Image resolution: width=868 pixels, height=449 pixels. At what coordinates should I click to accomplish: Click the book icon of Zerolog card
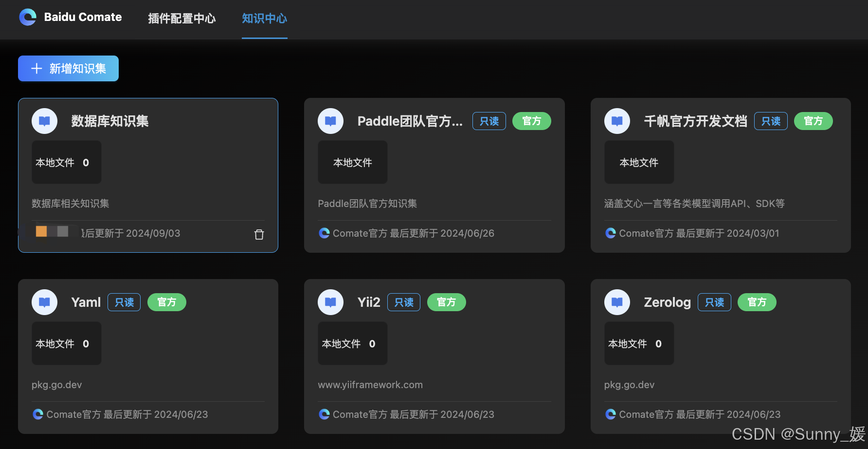pyautogui.click(x=617, y=302)
